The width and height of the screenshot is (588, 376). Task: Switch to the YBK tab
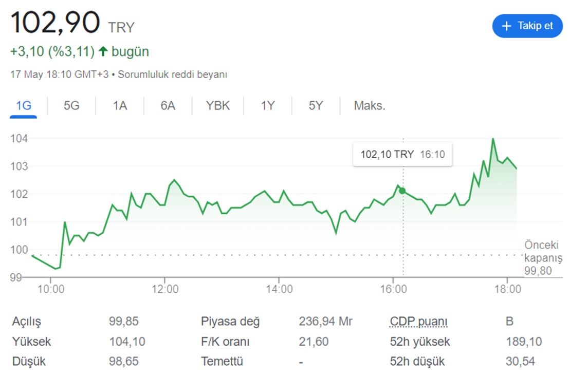217,105
